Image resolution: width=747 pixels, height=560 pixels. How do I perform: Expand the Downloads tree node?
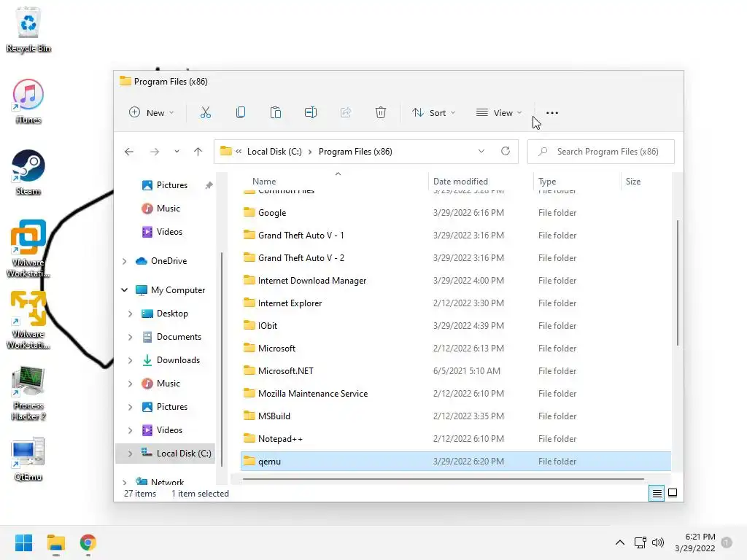pos(130,360)
